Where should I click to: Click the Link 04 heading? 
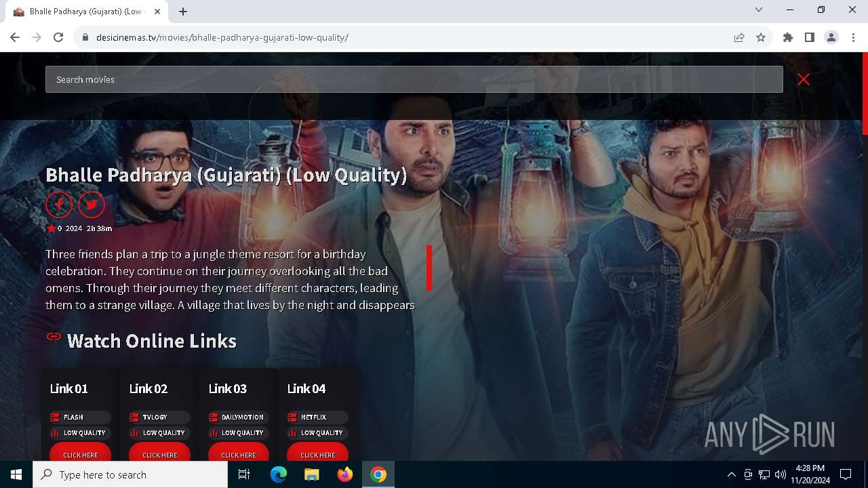307,388
